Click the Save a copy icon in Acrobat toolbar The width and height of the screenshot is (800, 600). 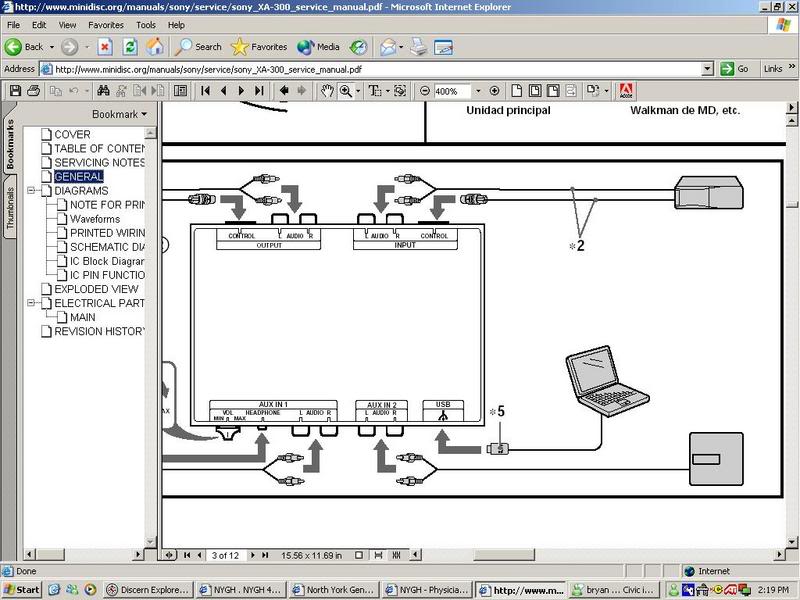click(15, 91)
